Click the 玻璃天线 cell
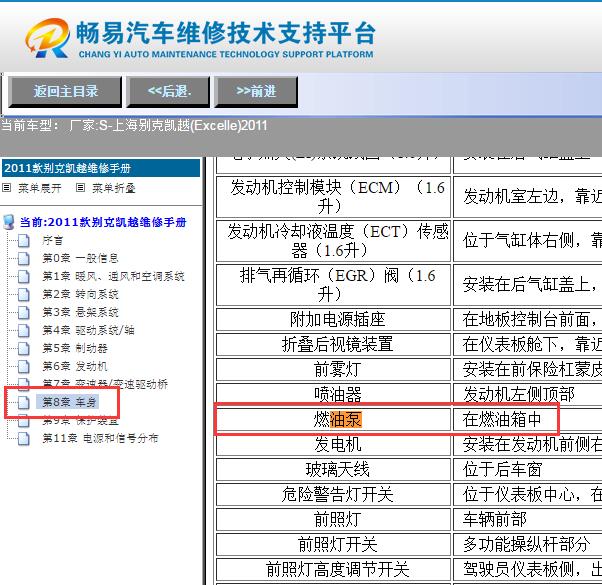Image resolution: width=602 pixels, height=585 pixels. click(x=333, y=469)
